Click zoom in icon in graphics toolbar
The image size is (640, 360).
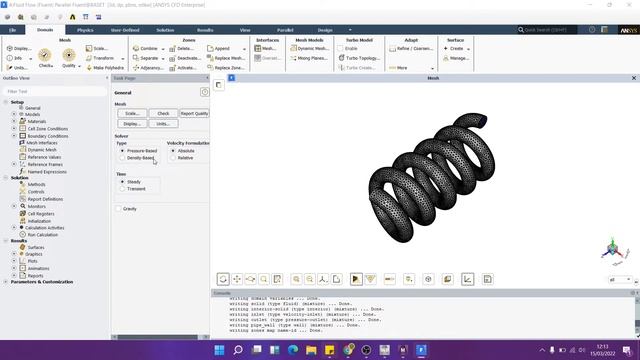click(x=296, y=279)
